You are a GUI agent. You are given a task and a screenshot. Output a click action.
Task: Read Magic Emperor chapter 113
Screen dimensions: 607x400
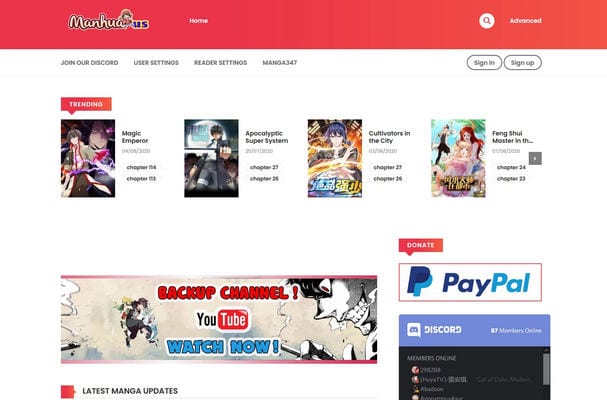[141, 179]
